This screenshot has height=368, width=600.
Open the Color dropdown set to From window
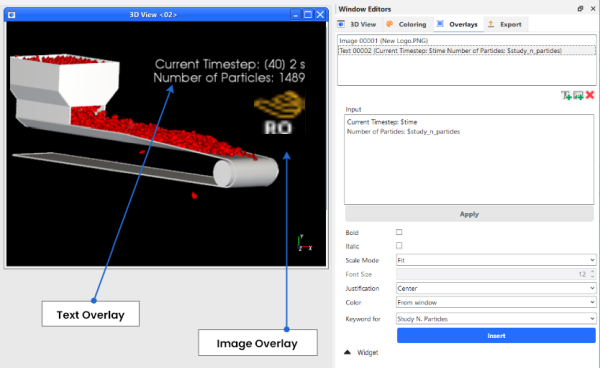click(496, 302)
